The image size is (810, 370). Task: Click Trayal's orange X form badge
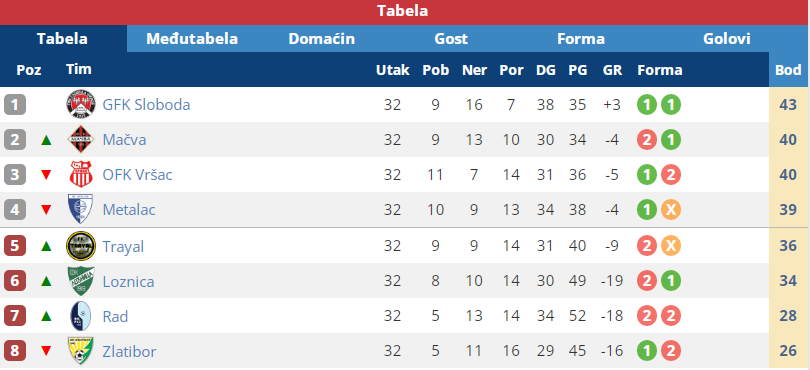[x=671, y=246]
